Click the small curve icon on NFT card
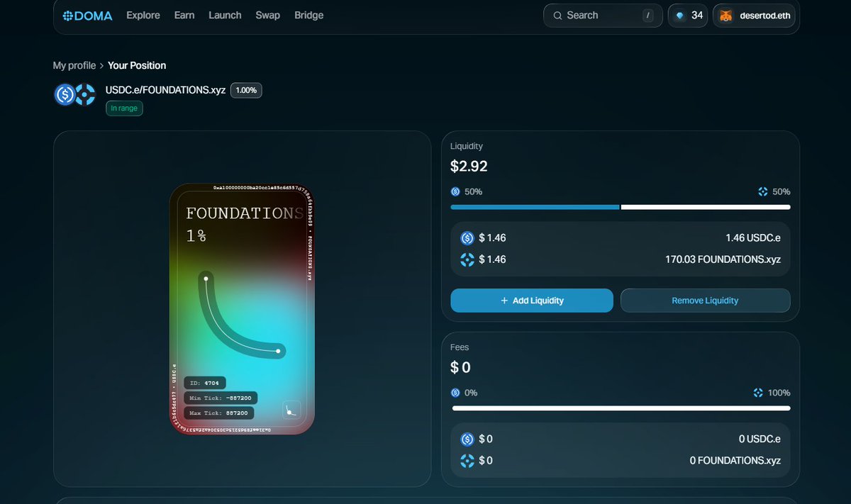The image size is (851, 504). click(291, 410)
